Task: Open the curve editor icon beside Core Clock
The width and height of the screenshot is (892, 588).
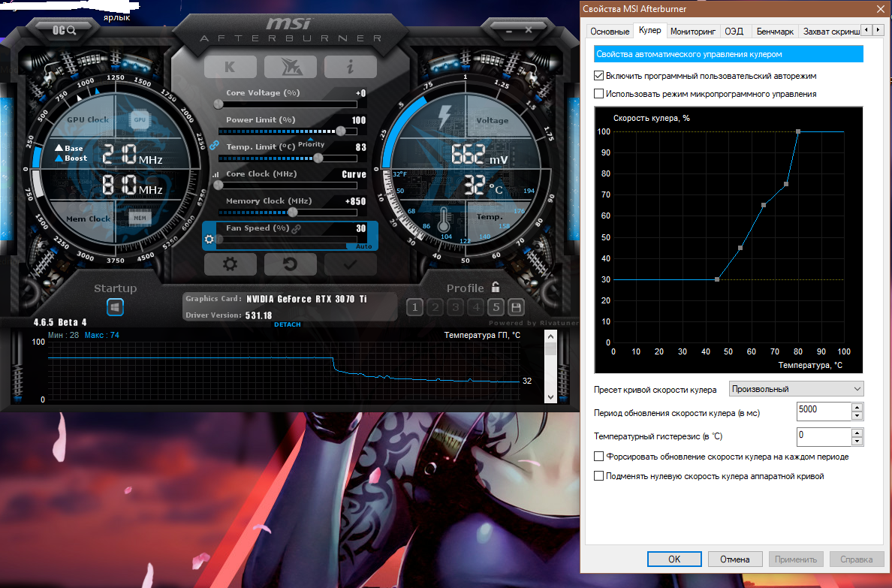Action: [215, 174]
